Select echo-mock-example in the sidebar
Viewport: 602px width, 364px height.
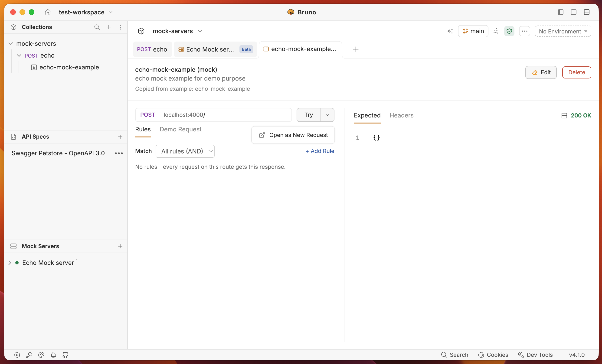click(69, 67)
